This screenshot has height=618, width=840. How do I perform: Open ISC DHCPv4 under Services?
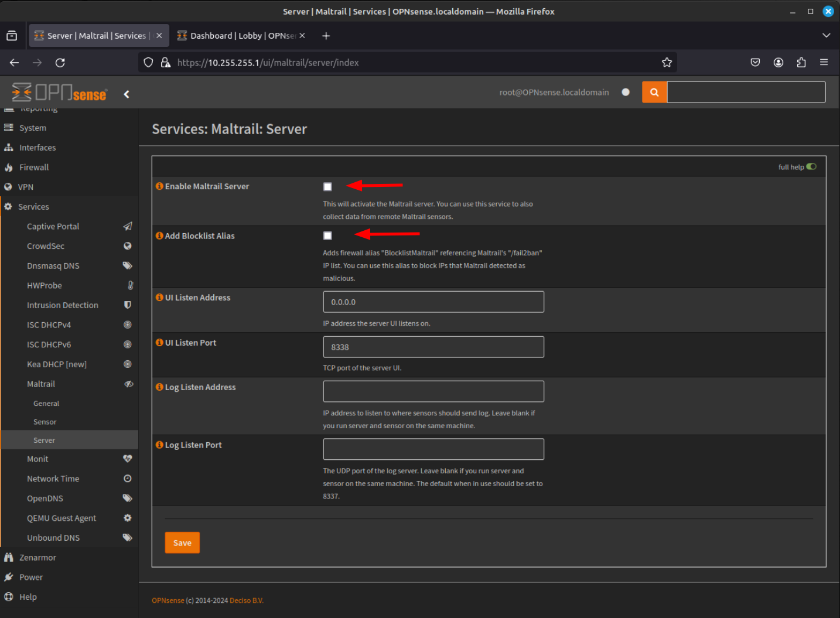pyautogui.click(x=69, y=325)
